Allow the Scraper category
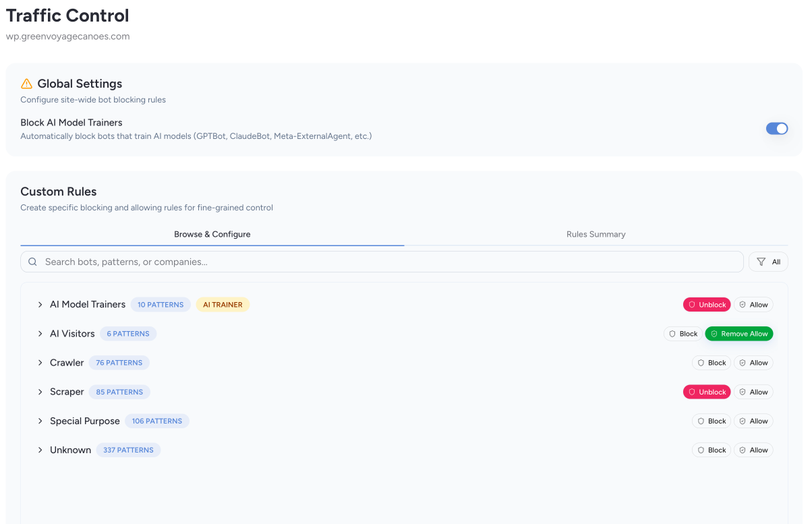This screenshot has height=524, width=812. 753,392
